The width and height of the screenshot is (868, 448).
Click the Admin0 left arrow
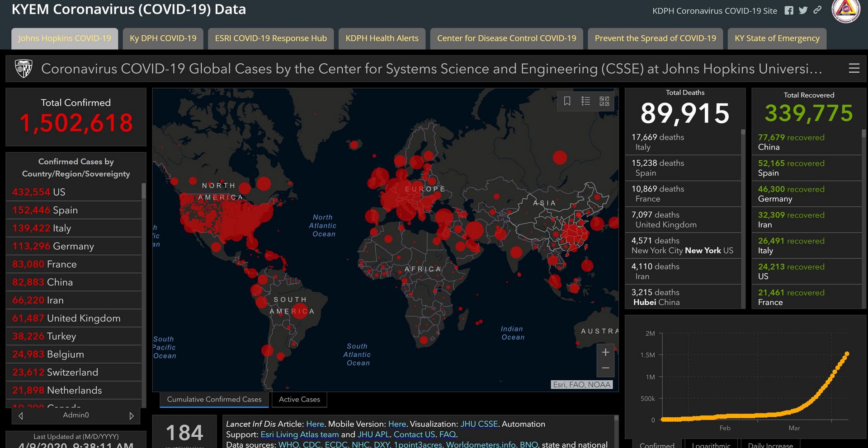tap(20, 415)
